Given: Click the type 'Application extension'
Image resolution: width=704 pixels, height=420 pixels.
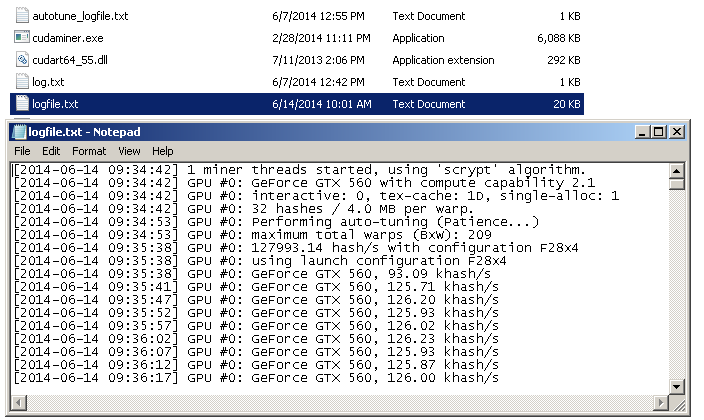Looking at the screenshot, I should point(443,60).
